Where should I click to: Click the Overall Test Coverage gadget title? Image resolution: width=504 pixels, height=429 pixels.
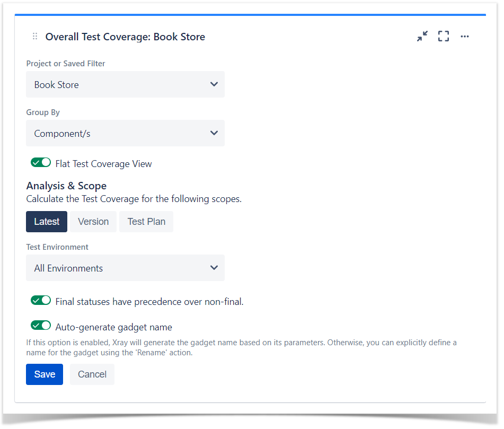125,37
